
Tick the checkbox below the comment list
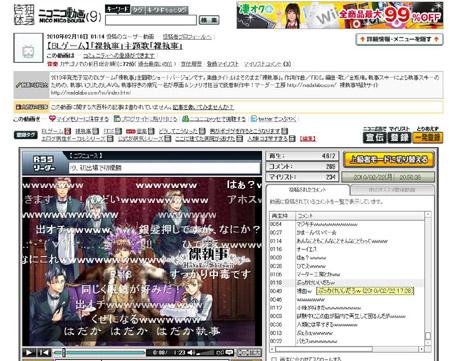click(274, 359)
